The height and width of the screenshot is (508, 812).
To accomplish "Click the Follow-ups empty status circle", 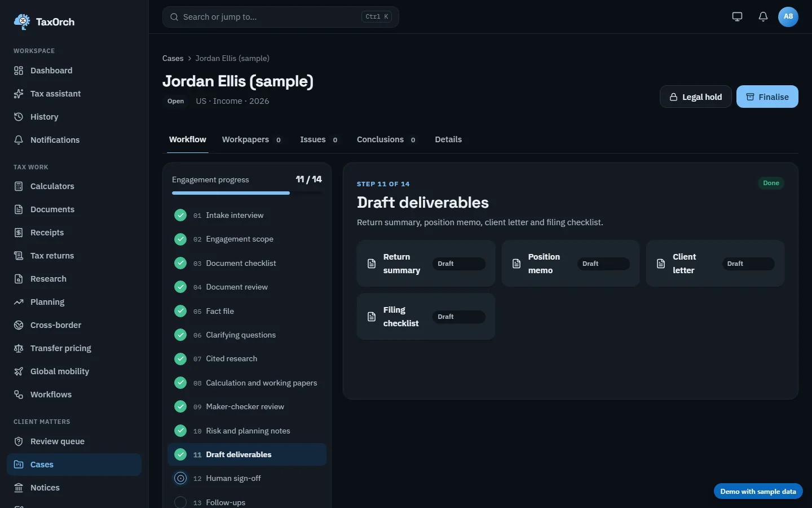I will click(x=180, y=502).
